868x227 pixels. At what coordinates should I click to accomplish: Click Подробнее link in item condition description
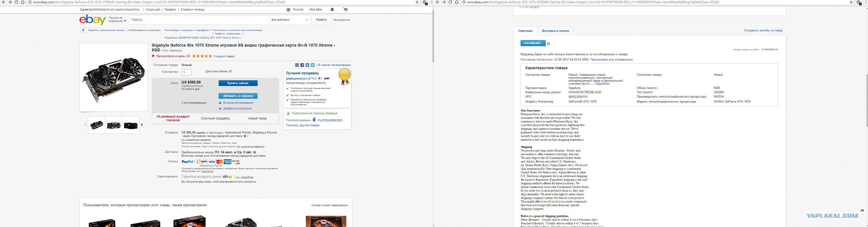602,84
